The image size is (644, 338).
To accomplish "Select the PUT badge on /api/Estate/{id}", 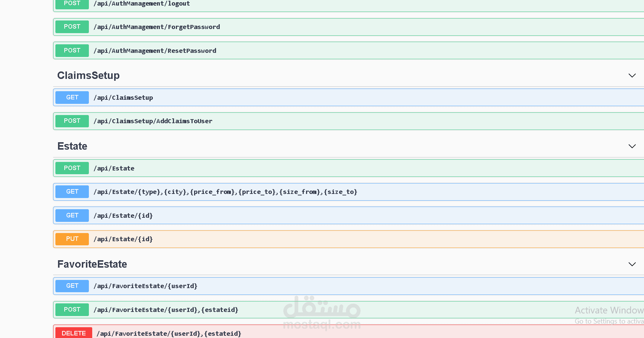I will tap(72, 239).
